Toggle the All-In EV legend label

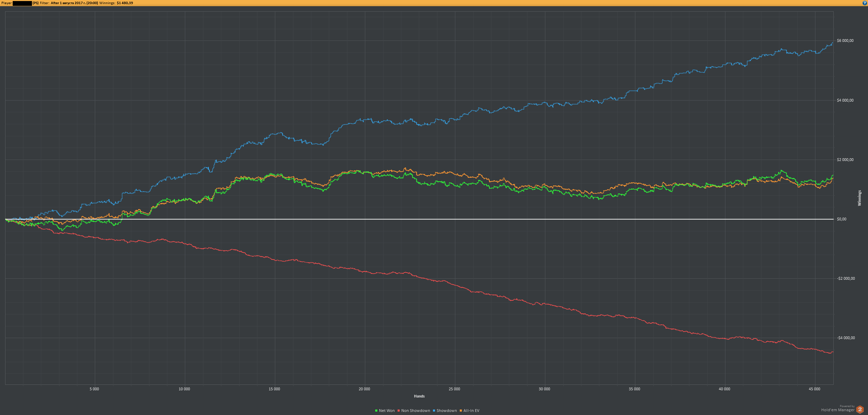coord(471,411)
